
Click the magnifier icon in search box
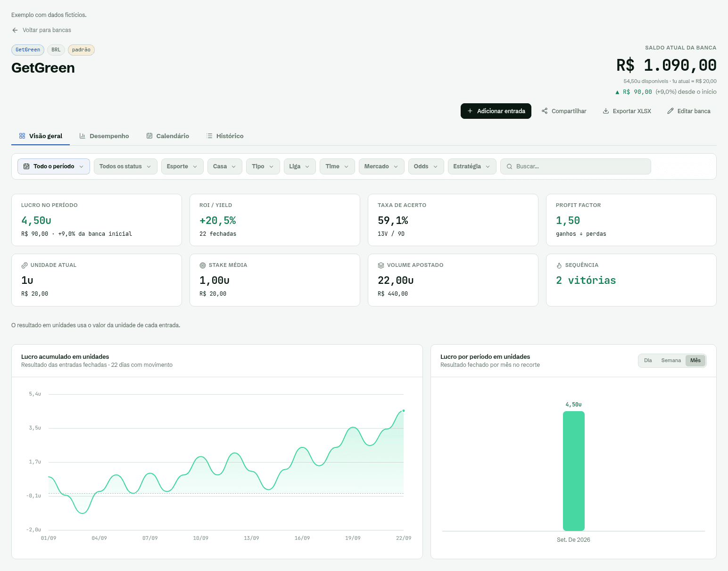(x=509, y=166)
